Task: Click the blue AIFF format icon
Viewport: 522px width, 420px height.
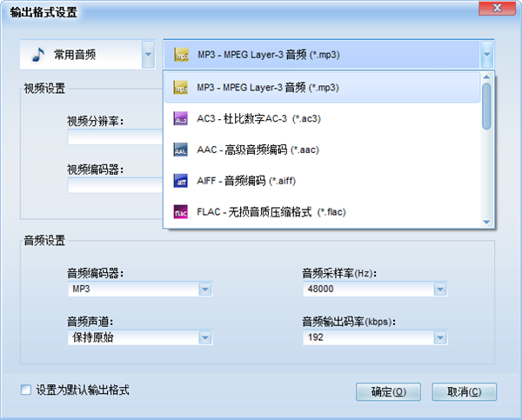Action: pos(181,181)
